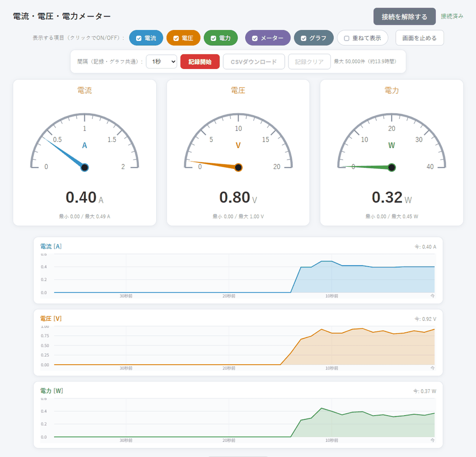Screen dimensions: 476x457
Task: Click the blue current gauge needle hub
Action: (85, 167)
